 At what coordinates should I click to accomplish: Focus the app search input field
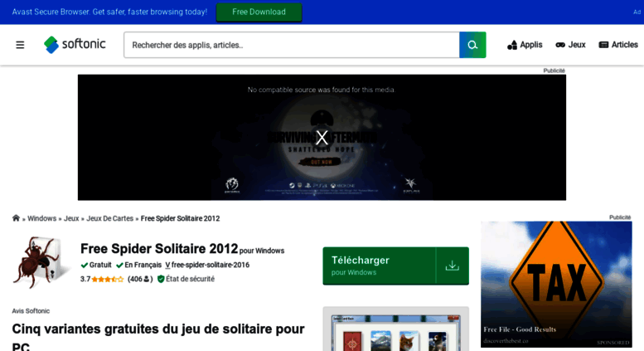292,45
